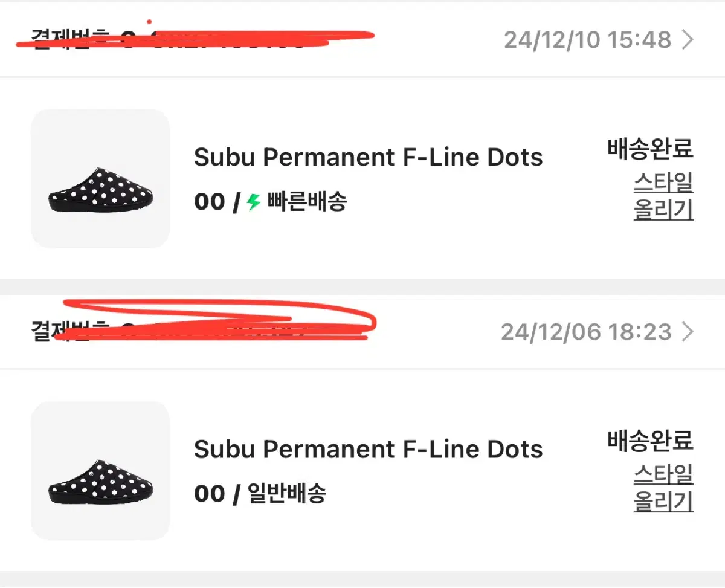725x588 pixels.
Task: Open order details chevron for 24/12/06 order
Action: [688, 332]
